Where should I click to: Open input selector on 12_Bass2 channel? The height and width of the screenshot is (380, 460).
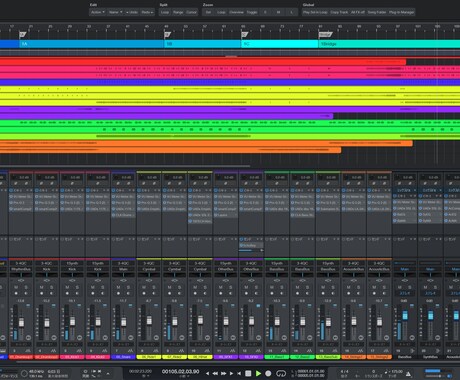[302, 263]
